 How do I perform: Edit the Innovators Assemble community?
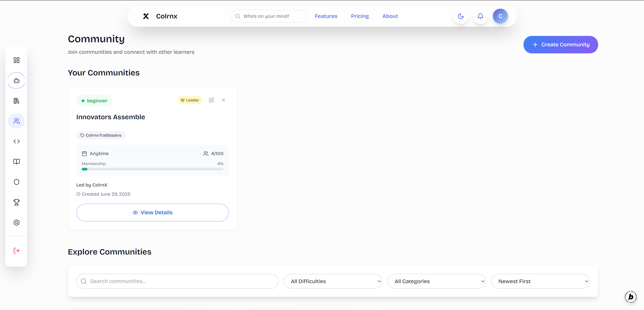click(x=211, y=100)
